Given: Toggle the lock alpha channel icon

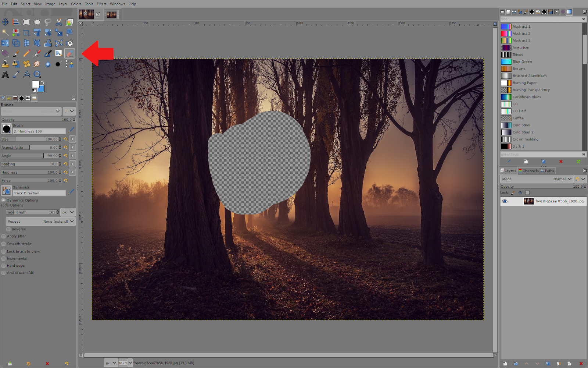Looking at the screenshot, I should (528, 193).
